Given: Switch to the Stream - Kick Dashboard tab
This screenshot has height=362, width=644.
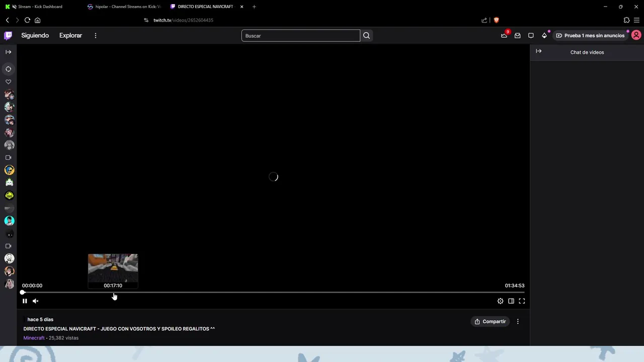Looking at the screenshot, I should click(40, 7).
